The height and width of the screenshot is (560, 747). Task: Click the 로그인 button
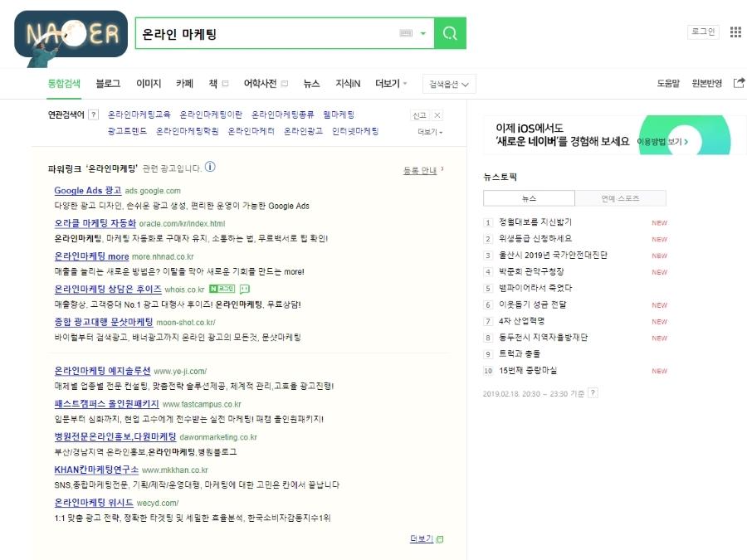[701, 32]
